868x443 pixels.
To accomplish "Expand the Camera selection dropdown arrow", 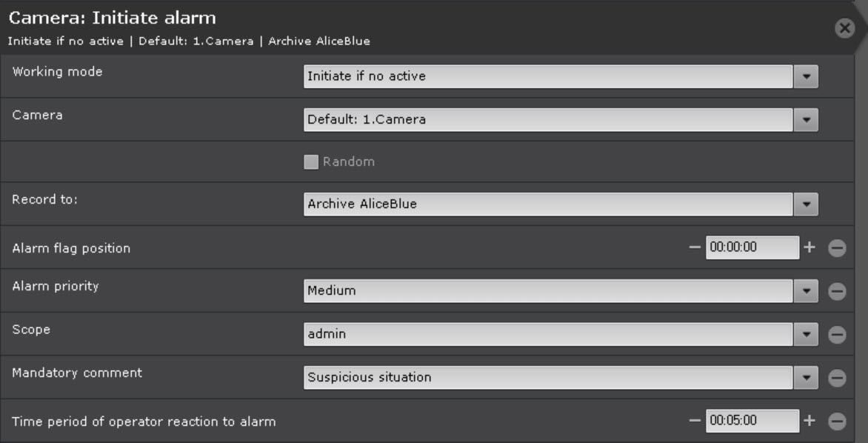I will 806,119.
